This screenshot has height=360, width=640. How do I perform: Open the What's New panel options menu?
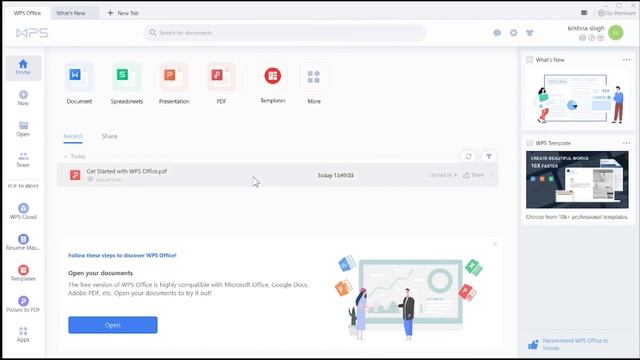[x=627, y=60]
